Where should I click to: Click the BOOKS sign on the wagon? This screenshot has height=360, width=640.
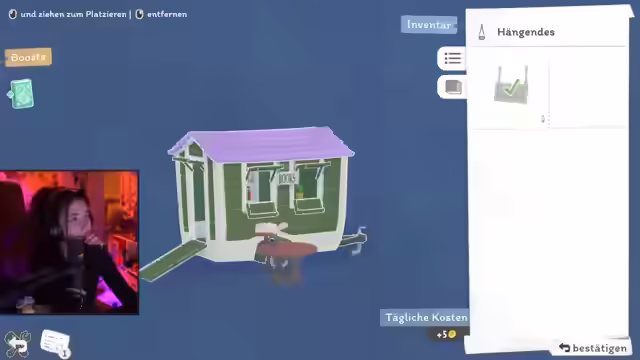coord(287,178)
